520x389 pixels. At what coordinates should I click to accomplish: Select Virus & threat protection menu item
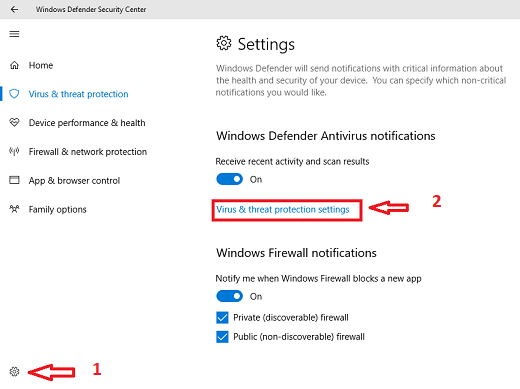pyautogui.click(x=78, y=94)
